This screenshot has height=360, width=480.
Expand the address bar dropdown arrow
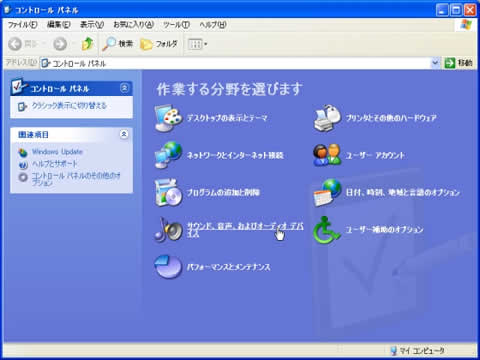pyautogui.click(x=435, y=63)
